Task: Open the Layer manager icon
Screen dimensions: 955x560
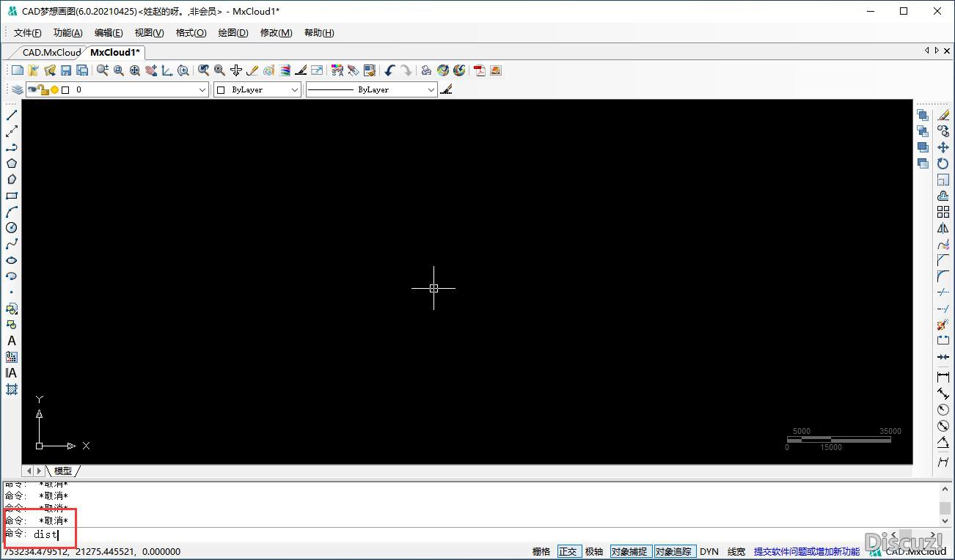Action: coord(17,89)
